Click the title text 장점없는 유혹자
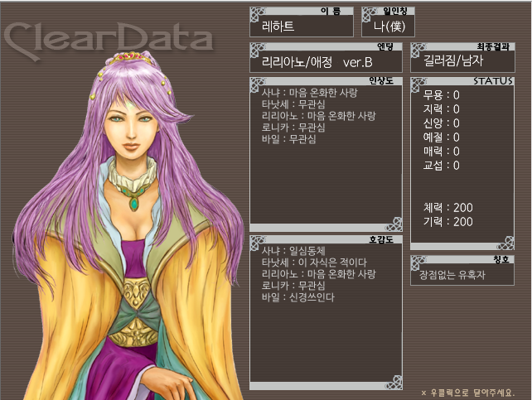The image size is (532, 400). tap(452, 275)
